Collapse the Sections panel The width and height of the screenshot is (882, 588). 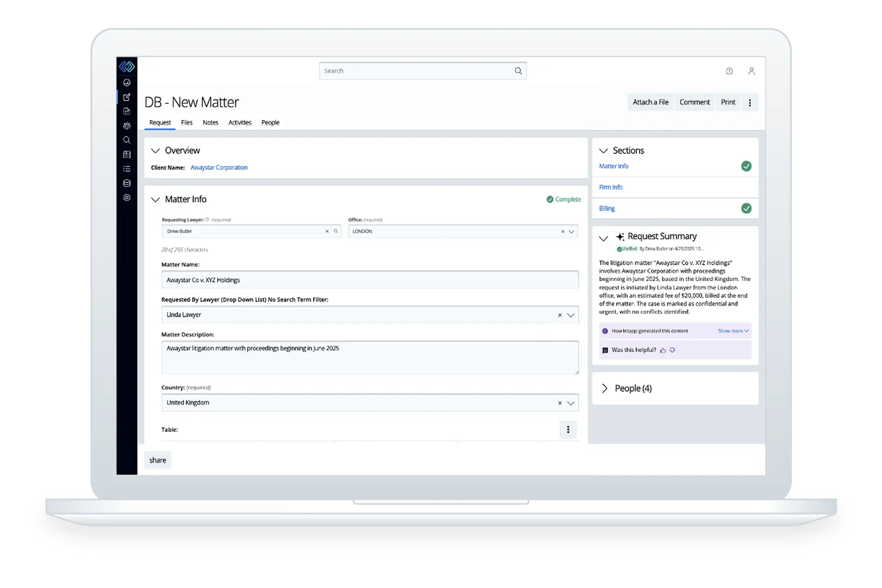603,151
